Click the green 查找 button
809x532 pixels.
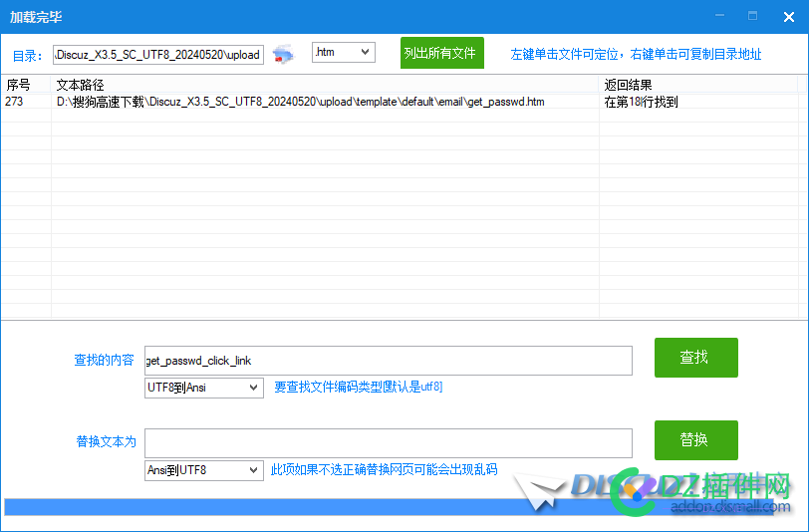(x=696, y=358)
